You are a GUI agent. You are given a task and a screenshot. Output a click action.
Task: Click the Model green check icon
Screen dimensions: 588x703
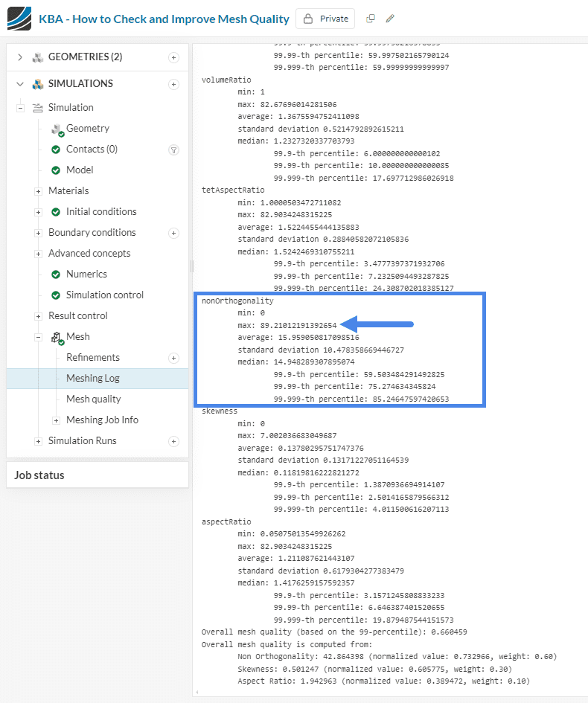click(x=56, y=170)
